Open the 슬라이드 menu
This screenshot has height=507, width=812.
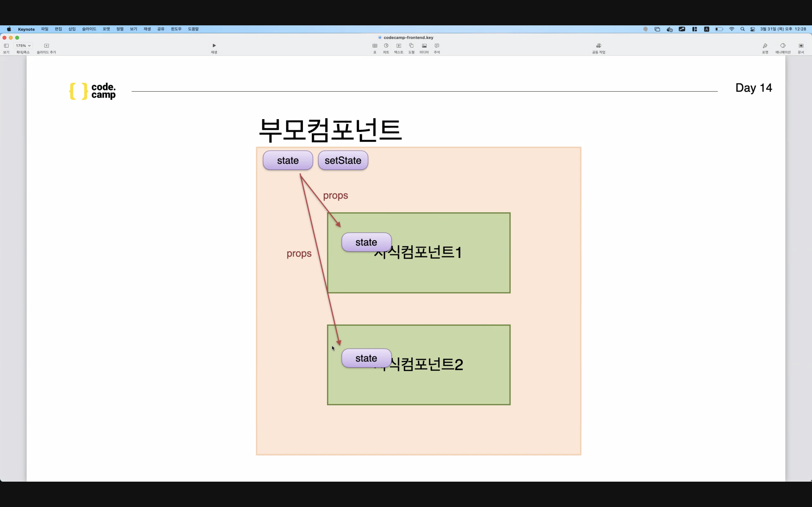pyautogui.click(x=89, y=29)
